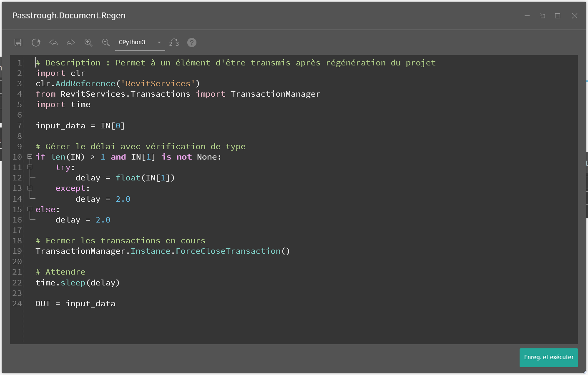The height and width of the screenshot is (375, 588).
Task: Zoom in on the code editor
Action: point(88,42)
